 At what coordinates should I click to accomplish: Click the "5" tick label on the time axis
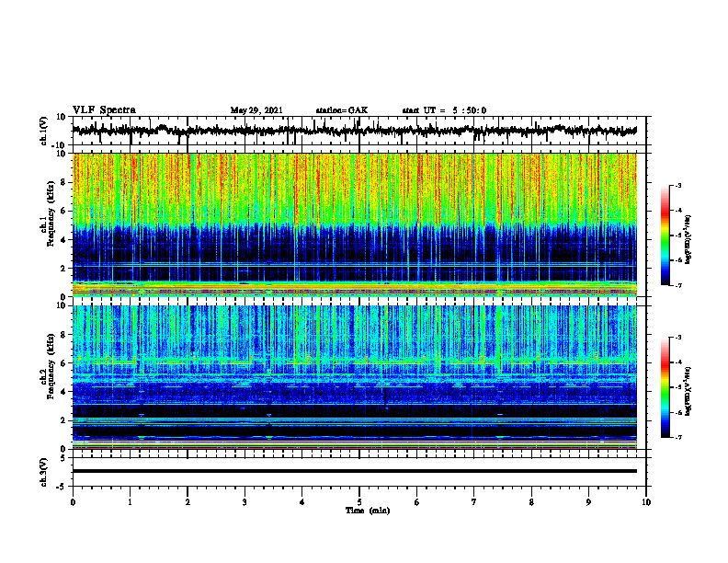click(x=359, y=502)
